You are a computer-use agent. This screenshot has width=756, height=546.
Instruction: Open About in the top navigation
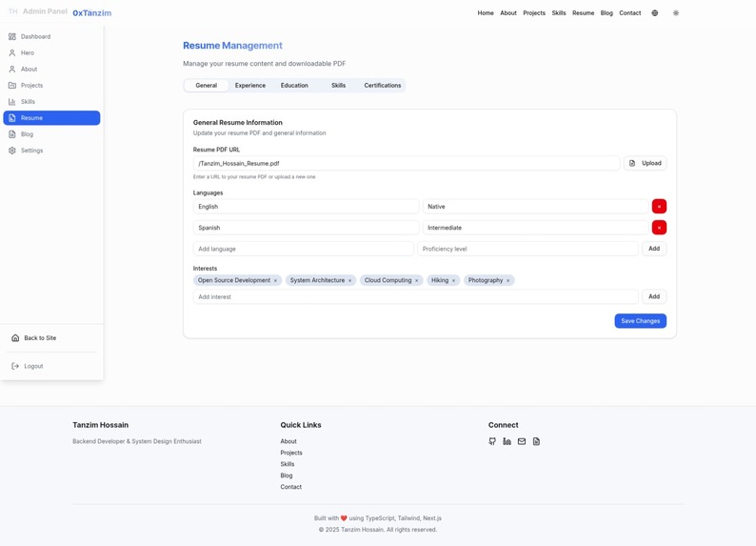(508, 13)
